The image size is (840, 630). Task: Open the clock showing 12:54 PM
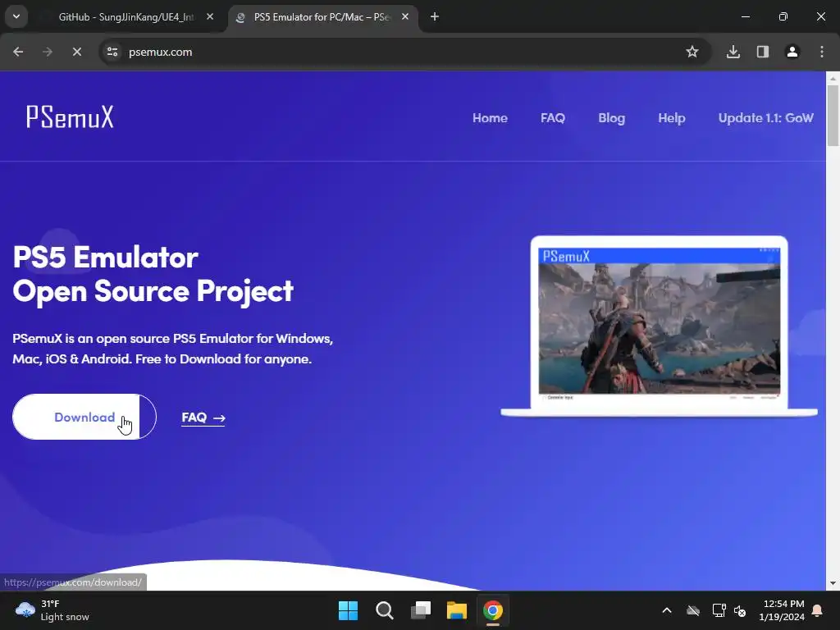click(782, 610)
